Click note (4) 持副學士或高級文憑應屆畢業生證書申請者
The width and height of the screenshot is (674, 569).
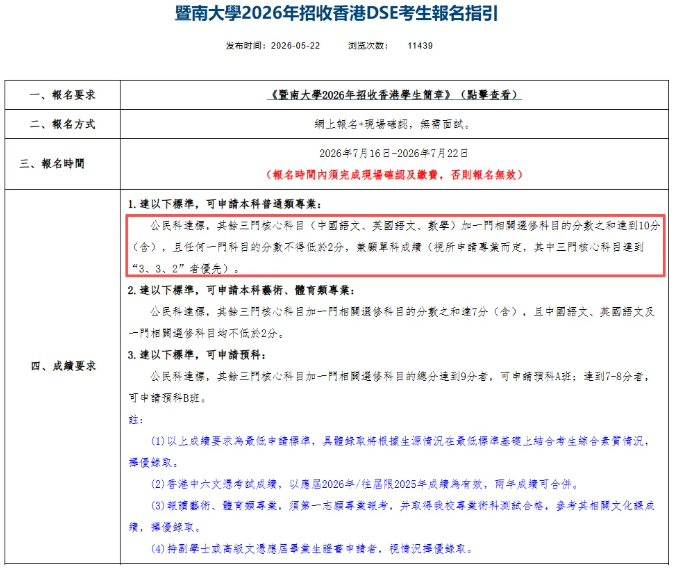click(x=312, y=549)
